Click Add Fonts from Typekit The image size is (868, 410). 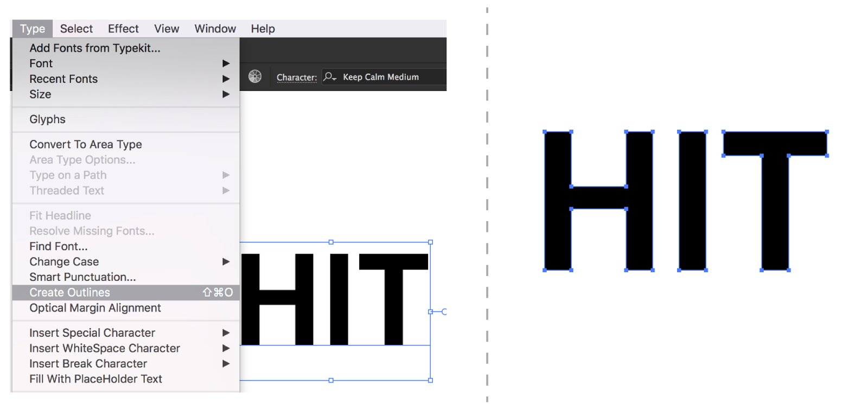[x=95, y=48]
